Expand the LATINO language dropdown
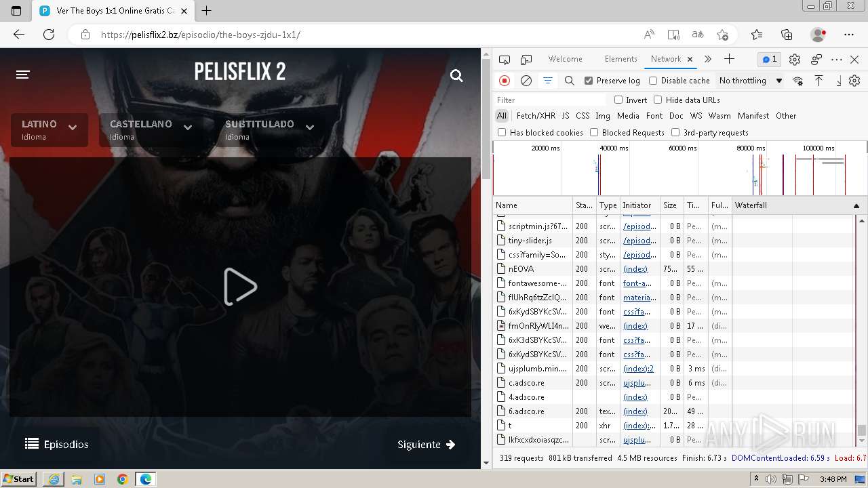This screenshot has width=868, height=488. coord(49,129)
